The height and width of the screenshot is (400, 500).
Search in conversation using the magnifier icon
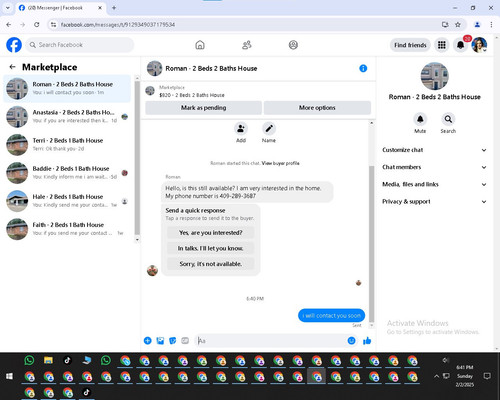448,119
